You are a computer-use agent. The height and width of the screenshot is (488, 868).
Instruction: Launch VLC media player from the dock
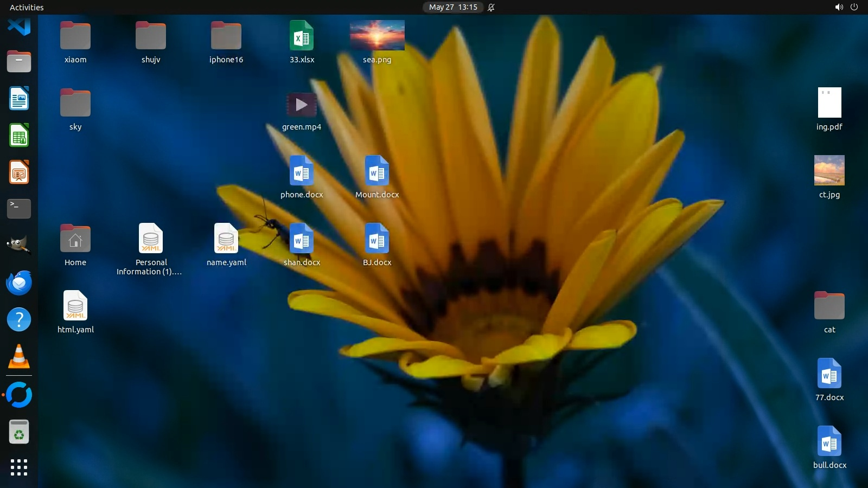click(x=19, y=357)
